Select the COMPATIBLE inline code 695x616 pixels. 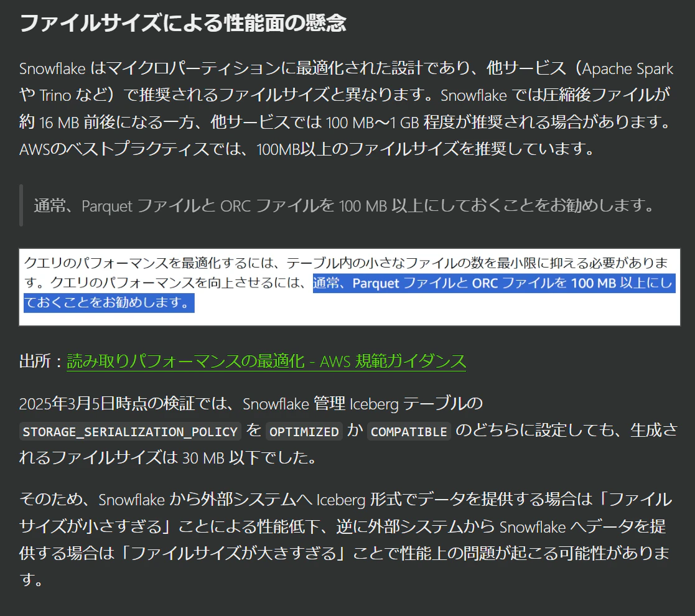409,432
